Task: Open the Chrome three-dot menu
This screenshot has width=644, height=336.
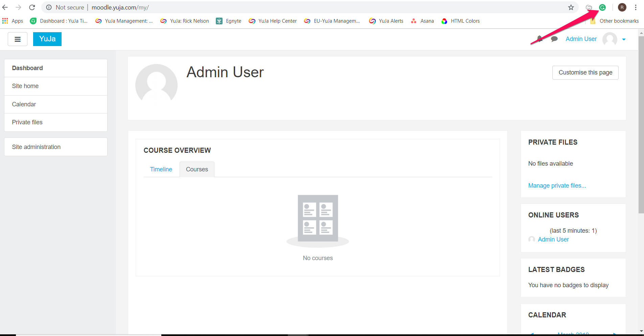Action: (x=636, y=7)
